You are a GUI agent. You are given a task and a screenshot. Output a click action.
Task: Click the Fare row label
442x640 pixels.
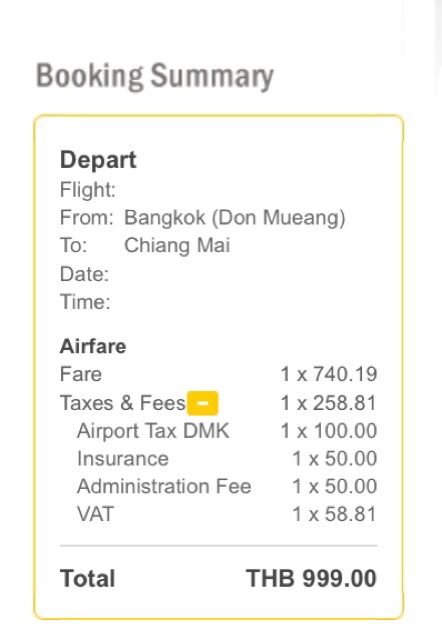(81, 374)
